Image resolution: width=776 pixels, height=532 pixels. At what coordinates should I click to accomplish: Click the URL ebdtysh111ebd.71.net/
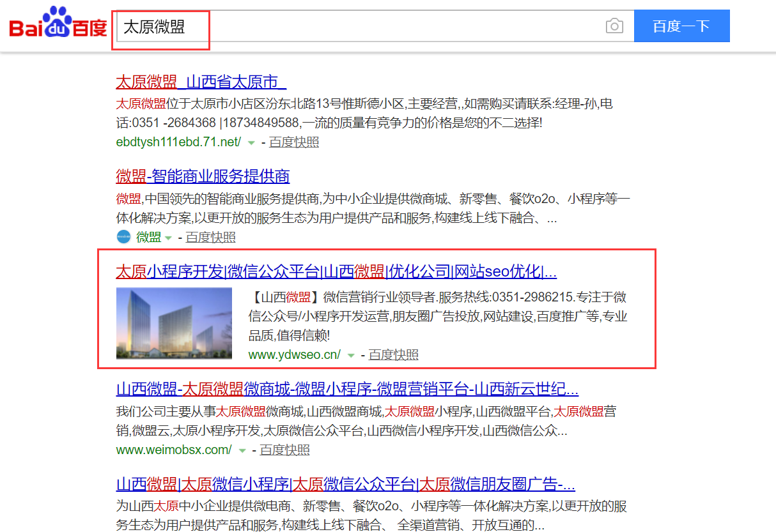[x=178, y=142]
